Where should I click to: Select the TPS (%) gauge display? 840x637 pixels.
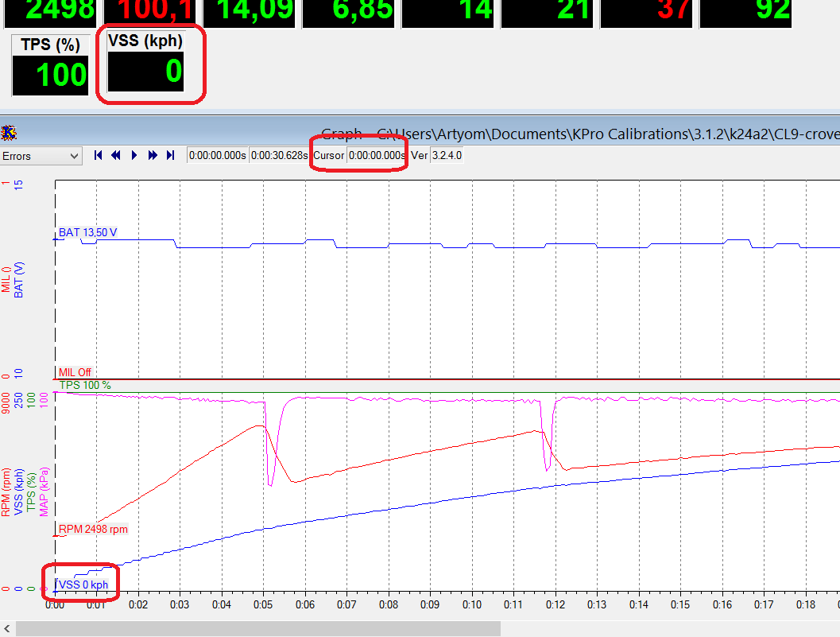coord(51,67)
